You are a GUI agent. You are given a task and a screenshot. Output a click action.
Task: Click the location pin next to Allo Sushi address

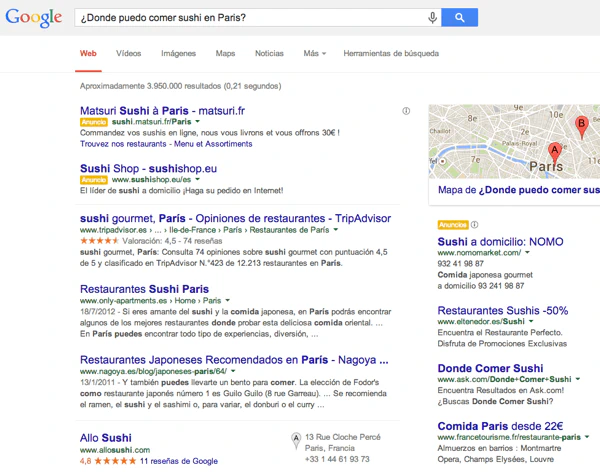pyautogui.click(x=295, y=439)
